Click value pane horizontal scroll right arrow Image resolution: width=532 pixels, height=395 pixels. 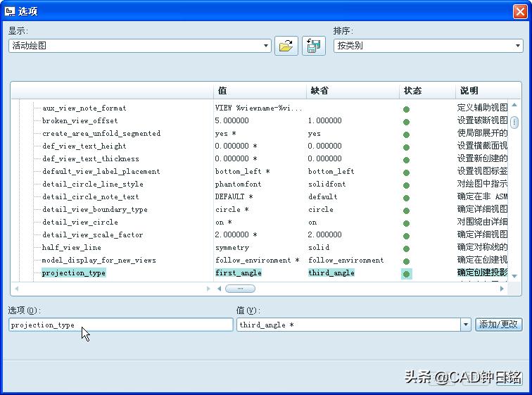(502, 289)
